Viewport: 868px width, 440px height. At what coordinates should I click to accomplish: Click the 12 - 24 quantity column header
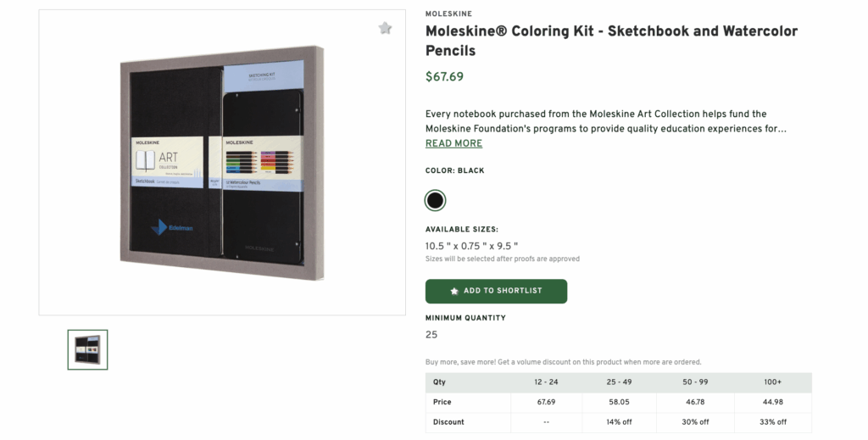click(546, 382)
